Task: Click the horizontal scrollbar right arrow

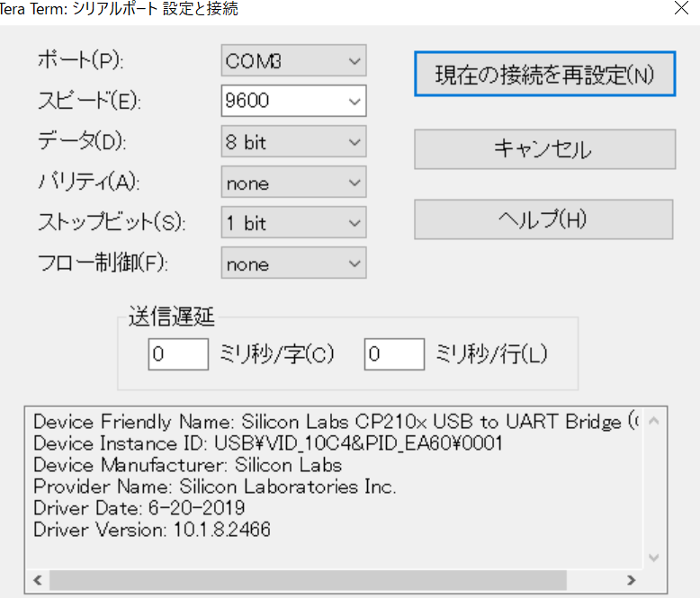Action: [x=632, y=580]
